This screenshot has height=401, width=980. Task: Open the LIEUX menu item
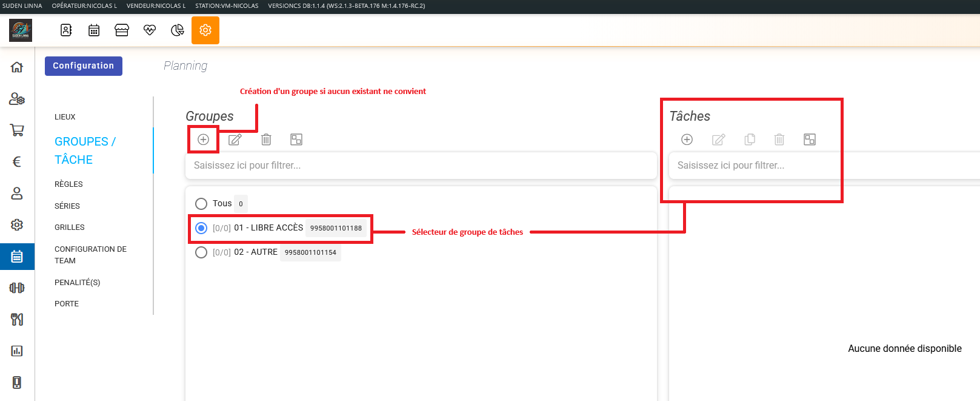[x=65, y=117]
